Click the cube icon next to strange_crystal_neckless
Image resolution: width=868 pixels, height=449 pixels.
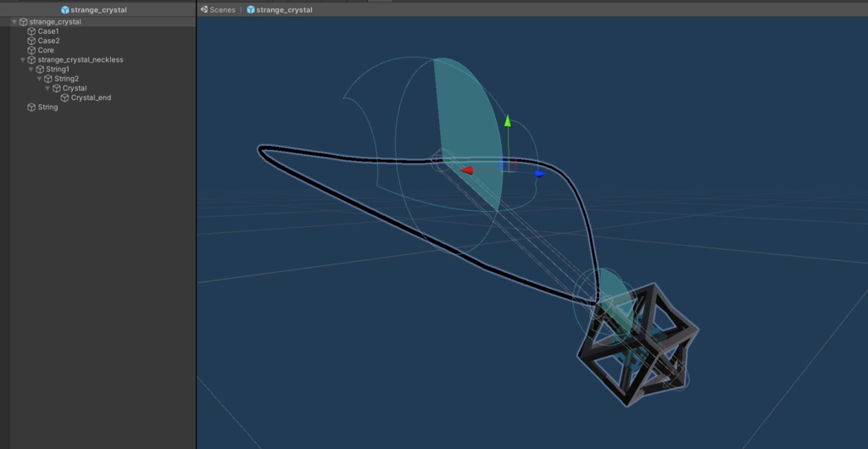pyautogui.click(x=31, y=59)
